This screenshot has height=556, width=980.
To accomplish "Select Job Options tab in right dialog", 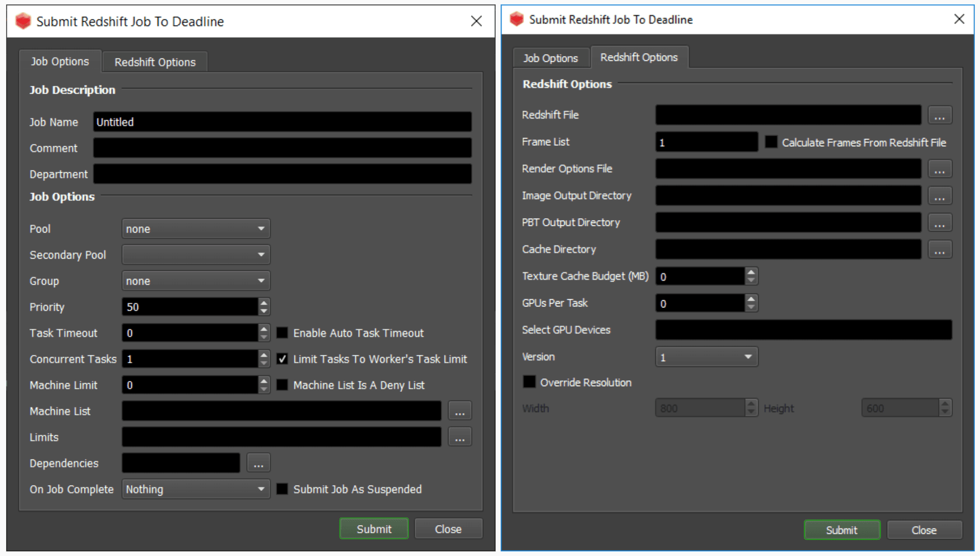I will coord(550,58).
